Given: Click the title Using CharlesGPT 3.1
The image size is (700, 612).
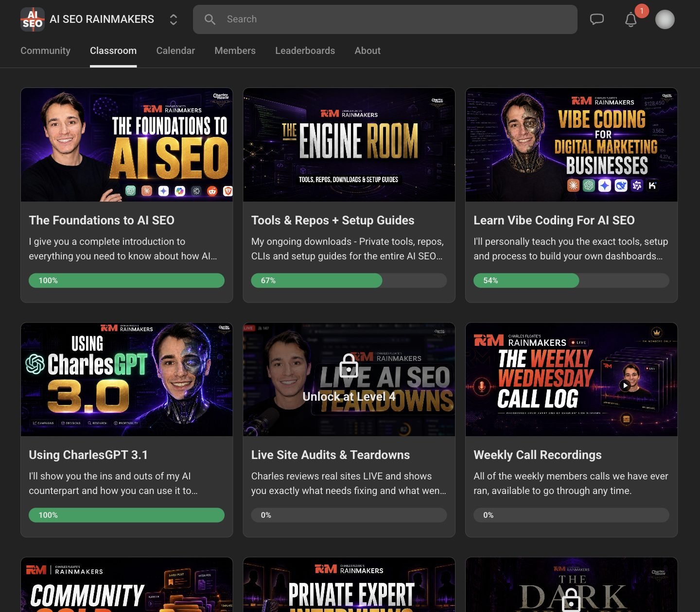Looking at the screenshot, I should click(x=88, y=455).
